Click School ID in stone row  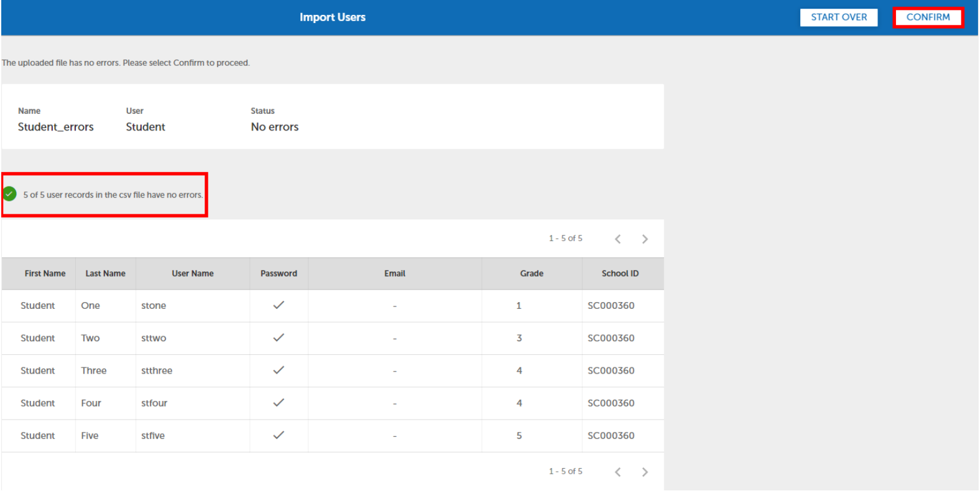click(x=611, y=306)
